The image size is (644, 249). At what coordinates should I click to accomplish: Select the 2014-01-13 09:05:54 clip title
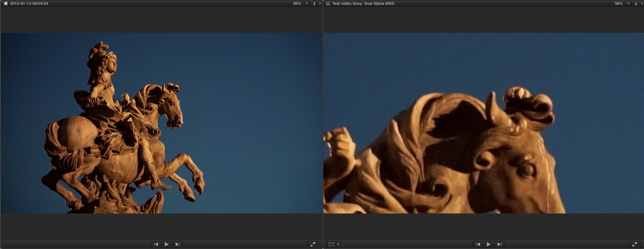pyautogui.click(x=29, y=4)
